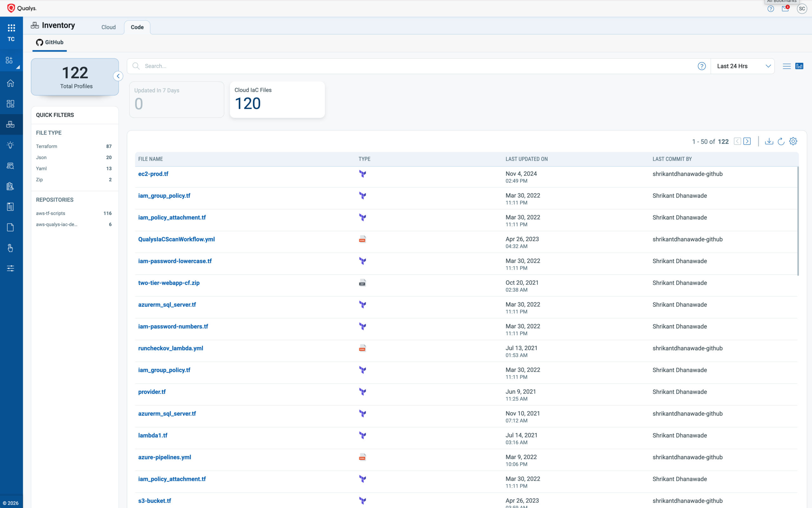Image resolution: width=812 pixels, height=508 pixels.
Task: Open table settings gear icon
Action: pyautogui.click(x=793, y=141)
